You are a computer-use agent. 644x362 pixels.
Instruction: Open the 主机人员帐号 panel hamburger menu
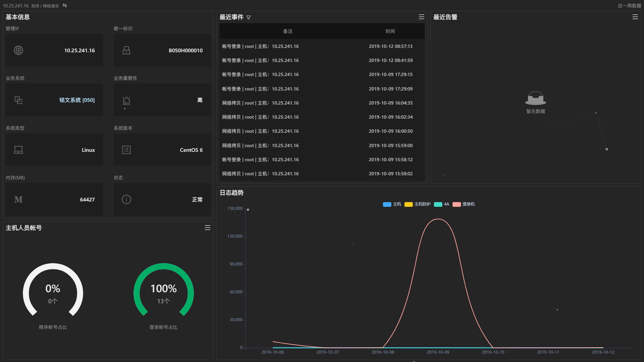[x=208, y=228]
